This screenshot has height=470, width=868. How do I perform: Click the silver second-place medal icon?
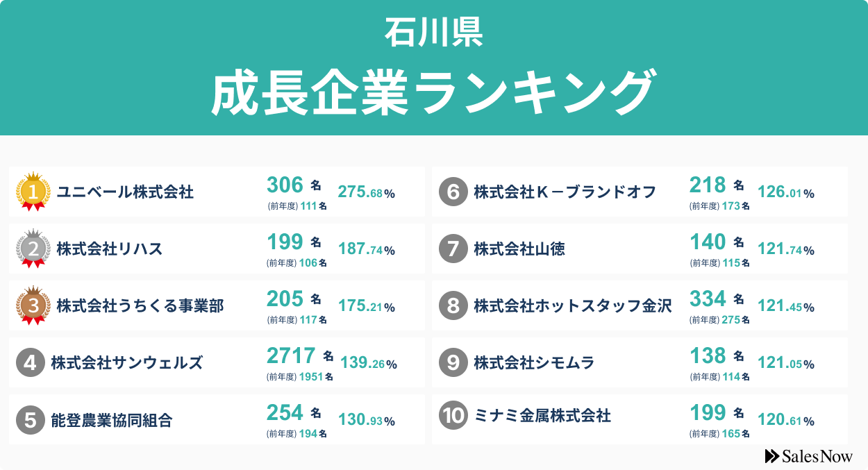point(33,249)
